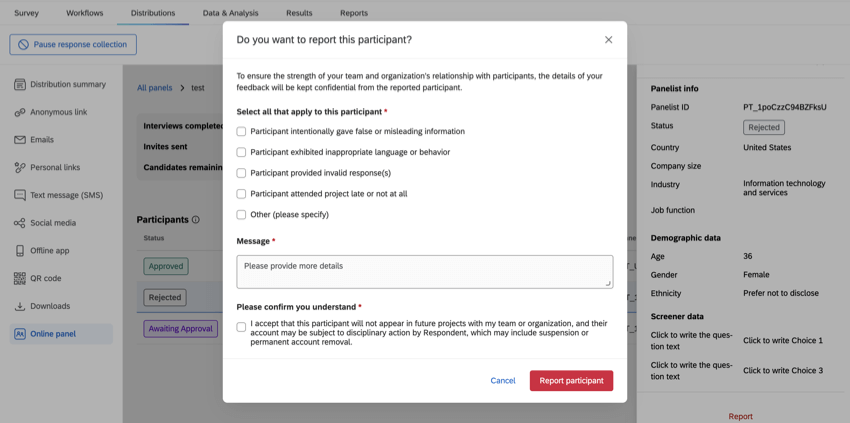
Task: Open the Data & Analysis tab
Action: click(x=230, y=13)
